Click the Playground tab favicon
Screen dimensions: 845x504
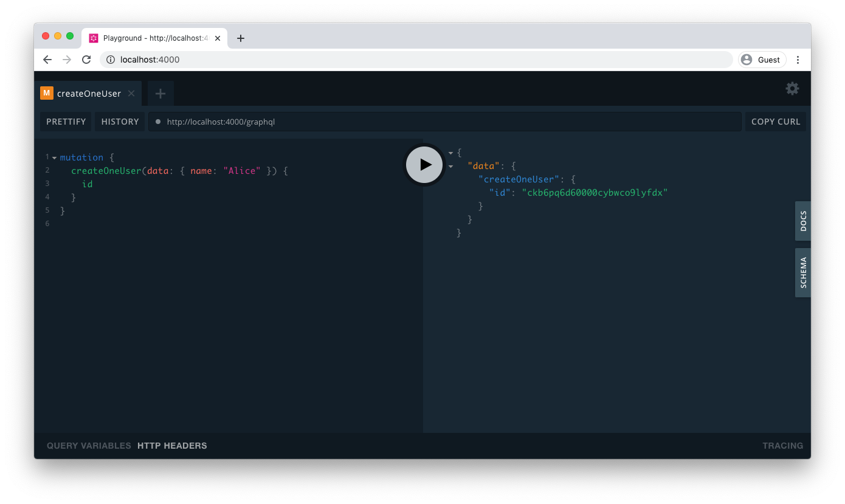(x=94, y=38)
